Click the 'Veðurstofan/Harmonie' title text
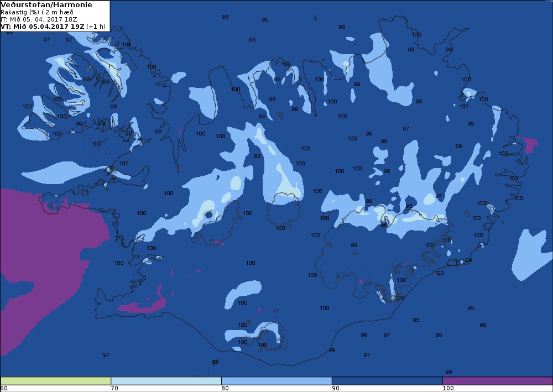Screen dimensions: 553x392 (46, 5)
